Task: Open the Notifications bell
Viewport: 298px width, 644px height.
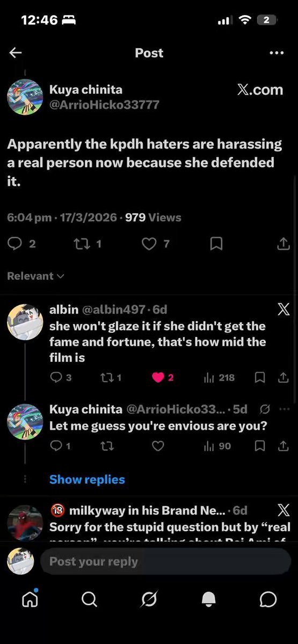Action: point(208,599)
